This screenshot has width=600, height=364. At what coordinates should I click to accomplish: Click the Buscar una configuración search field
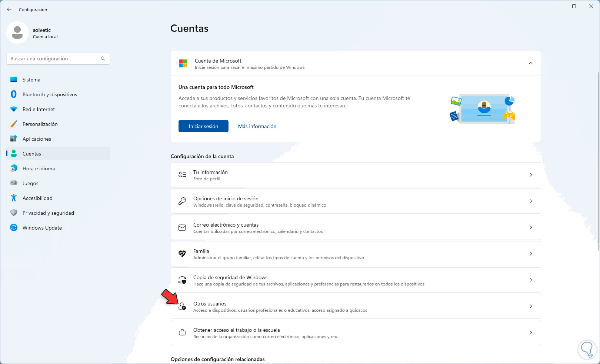pos(58,59)
